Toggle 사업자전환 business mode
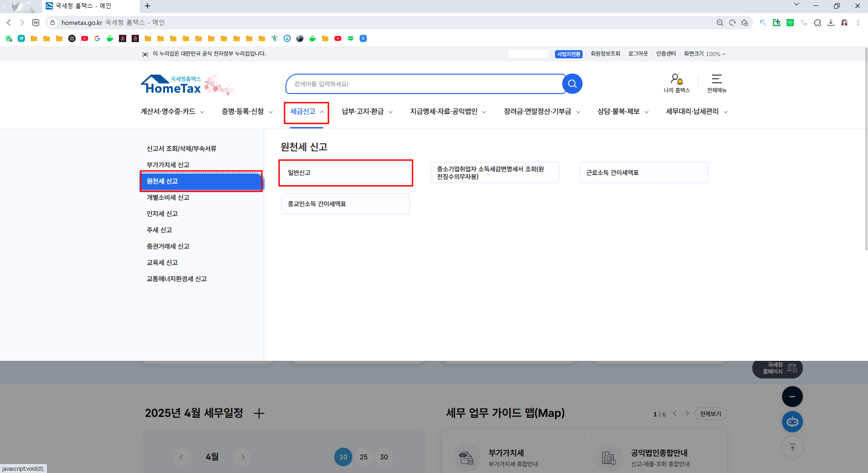The height and width of the screenshot is (473, 868). pyautogui.click(x=569, y=54)
